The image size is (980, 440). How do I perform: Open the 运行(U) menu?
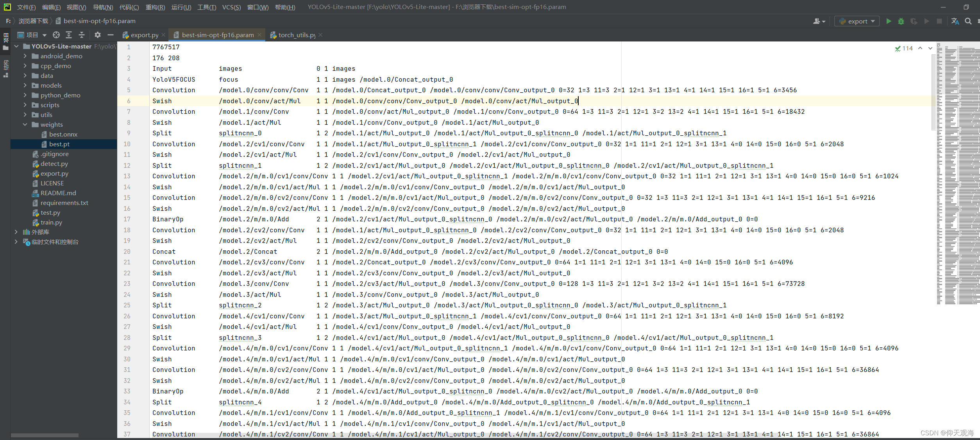(x=181, y=7)
